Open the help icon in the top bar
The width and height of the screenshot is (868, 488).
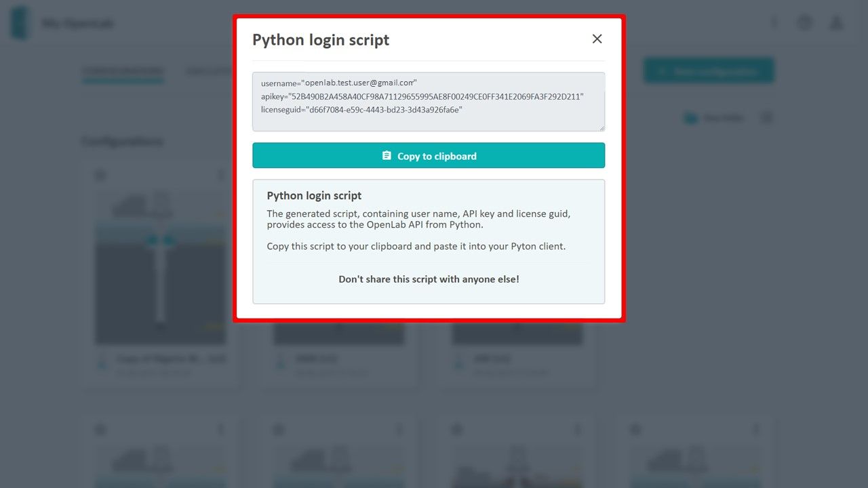coord(805,23)
